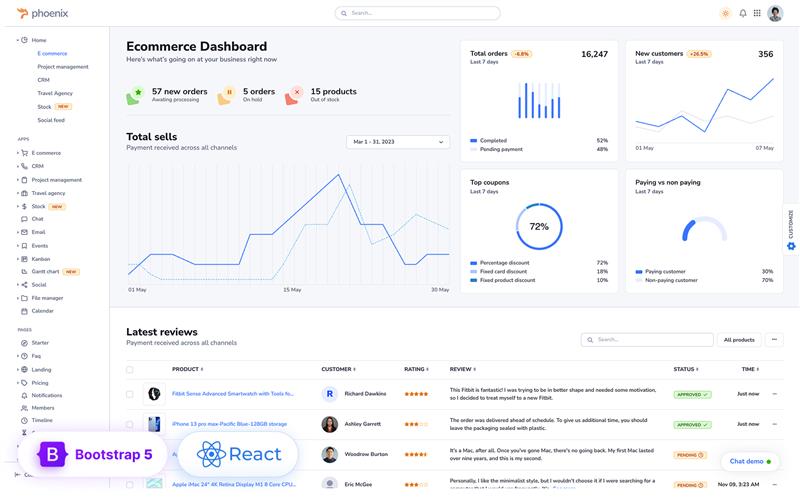Click the Events bookmark icon
This screenshot has height=497, width=800.
click(x=24, y=245)
